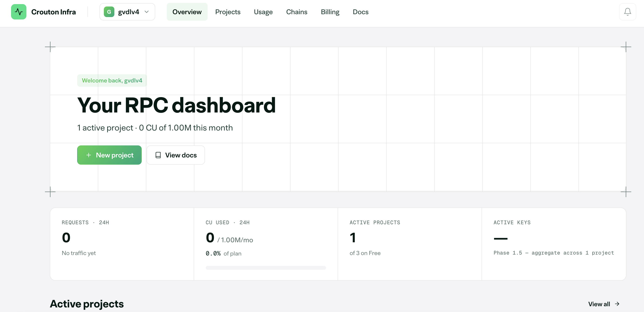The height and width of the screenshot is (312, 644).
Task: Follow the View all projects link
Action: pyautogui.click(x=604, y=304)
